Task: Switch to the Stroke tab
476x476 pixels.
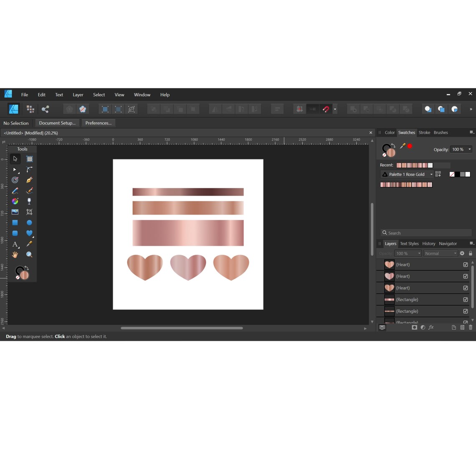Action: tap(424, 132)
